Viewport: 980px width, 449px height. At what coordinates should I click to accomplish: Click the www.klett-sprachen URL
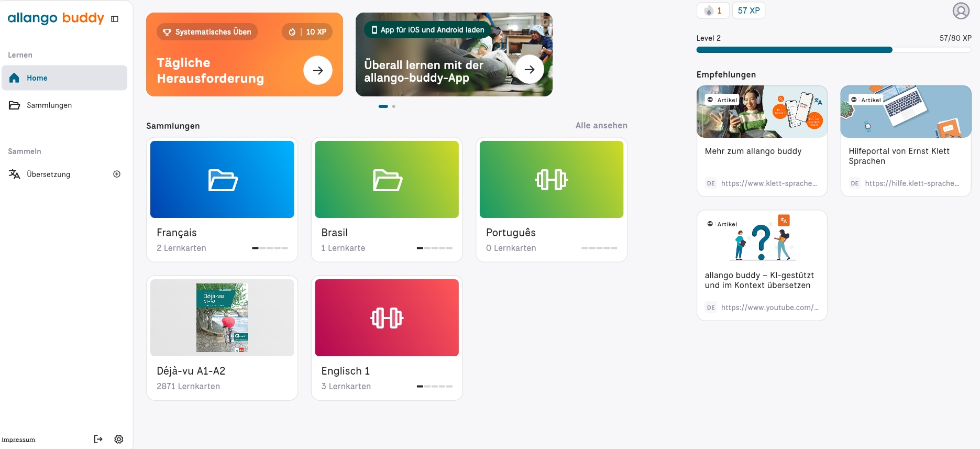(x=769, y=183)
